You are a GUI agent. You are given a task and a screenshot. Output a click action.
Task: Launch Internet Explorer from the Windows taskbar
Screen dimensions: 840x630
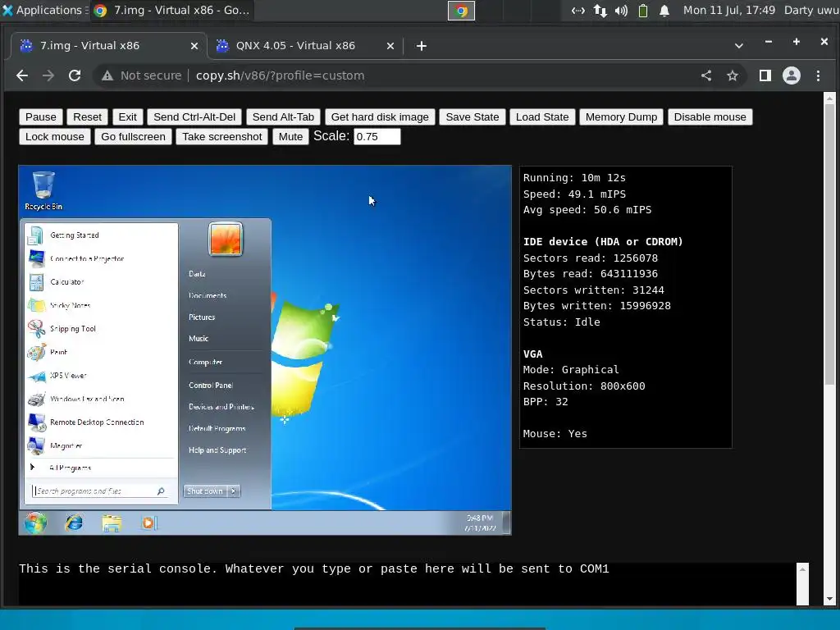(74, 523)
